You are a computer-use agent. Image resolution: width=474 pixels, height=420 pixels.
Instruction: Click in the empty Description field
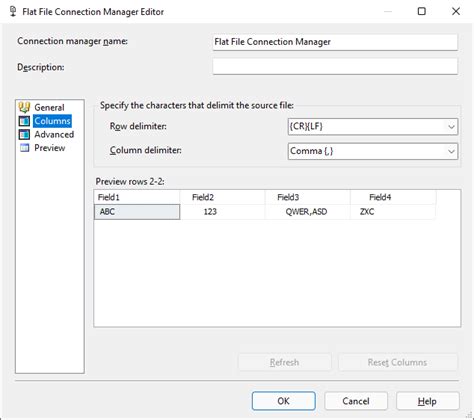pyautogui.click(x=335, y=66)
